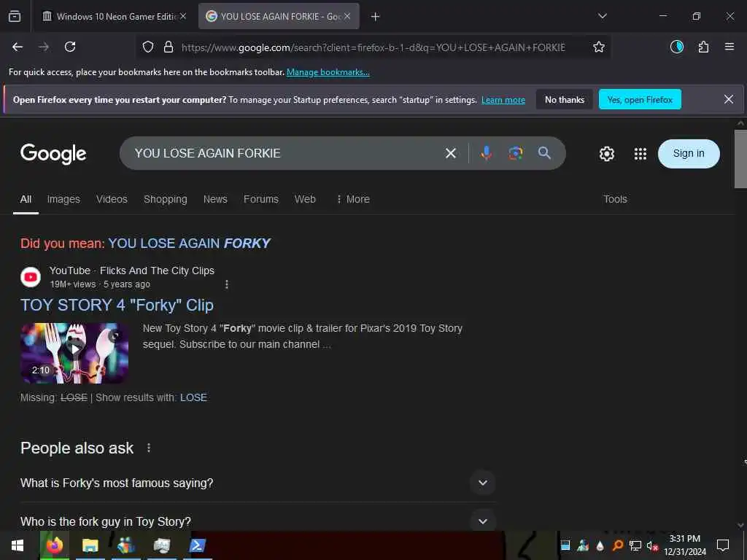Select the Forums results tab
Viewport: 747px width, 560px height.
pyautogui.click(x=261, y=199)
